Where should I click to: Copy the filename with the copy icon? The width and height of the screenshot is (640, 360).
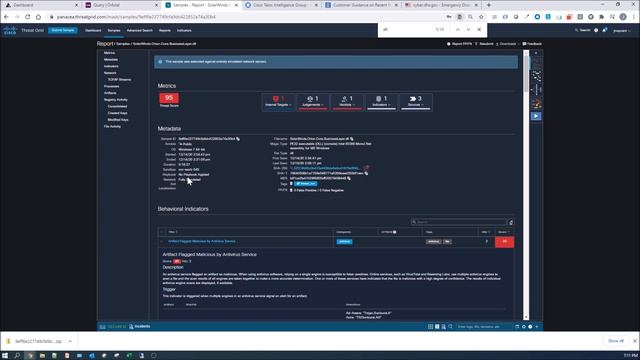click(352, 139)
